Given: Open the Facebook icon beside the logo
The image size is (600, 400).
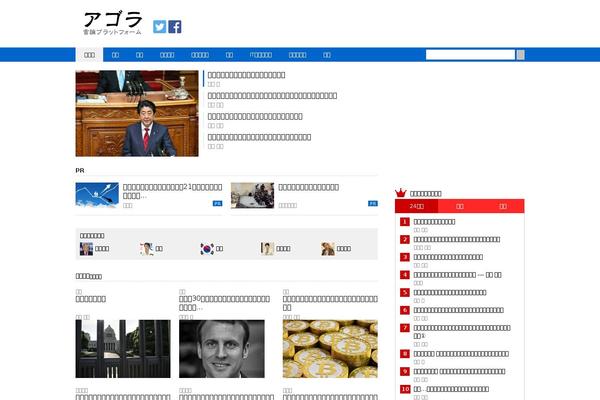Looking at the screenshot, I should (x=175, y=27).
